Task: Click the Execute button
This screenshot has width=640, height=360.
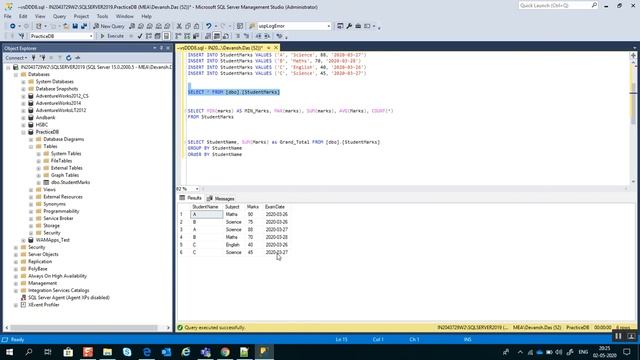Action: pyautogui.click(x=112, y=36)
